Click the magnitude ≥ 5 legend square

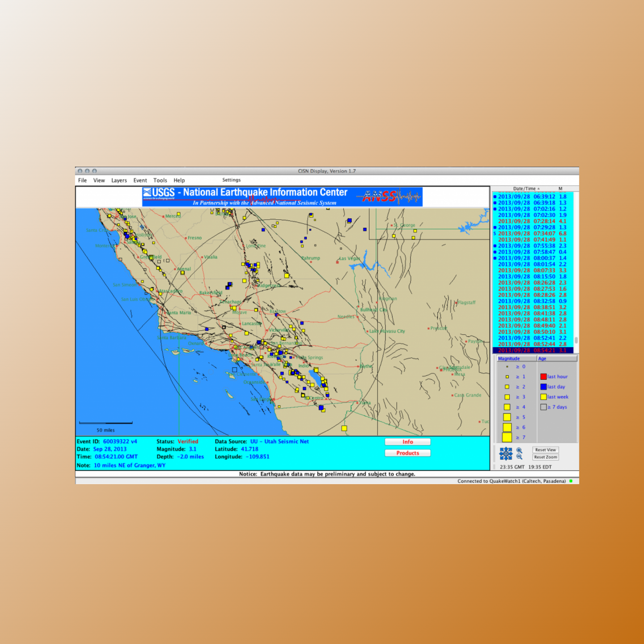pos(507,417)
